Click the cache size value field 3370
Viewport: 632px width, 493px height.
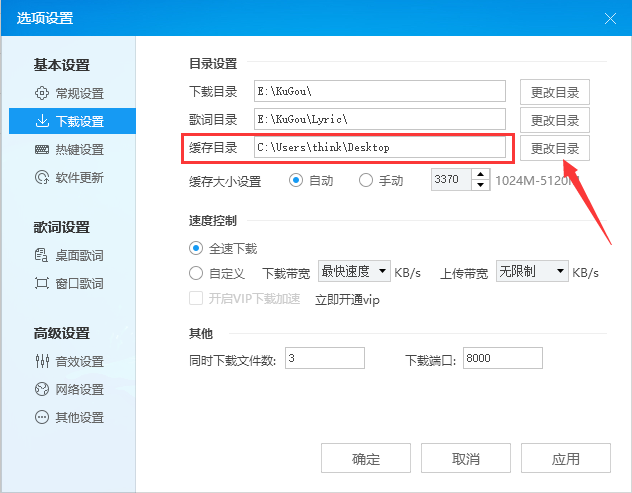pos(451,179)
